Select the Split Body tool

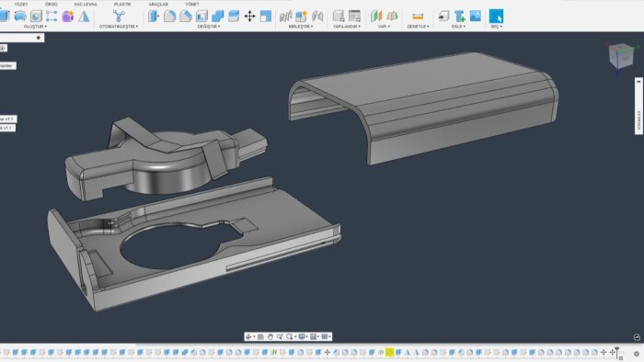coord(234,16)
